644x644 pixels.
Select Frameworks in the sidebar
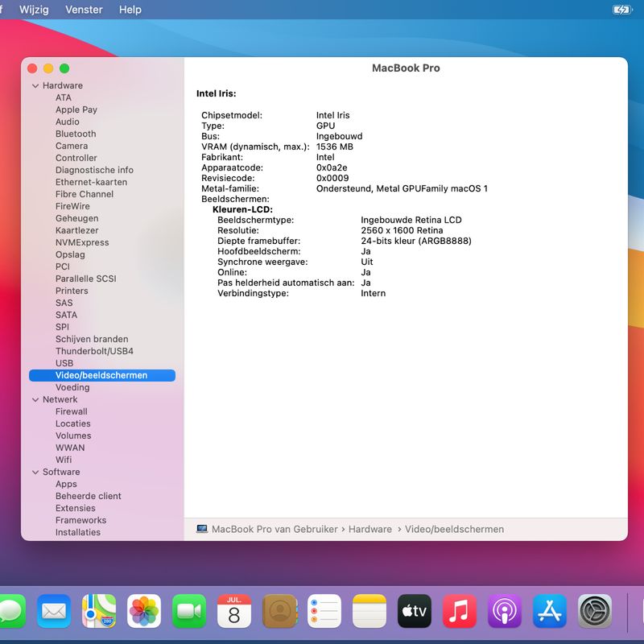tap(80, 520)
